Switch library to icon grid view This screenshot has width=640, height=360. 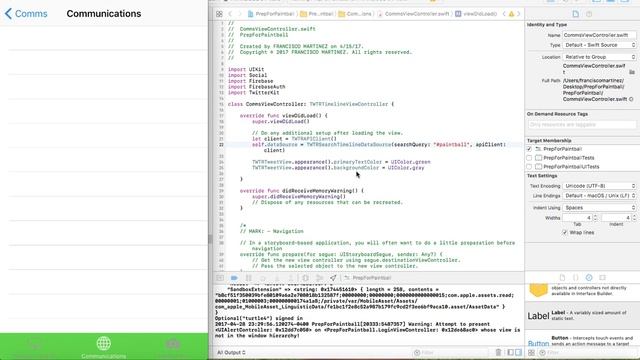[531, 353]
